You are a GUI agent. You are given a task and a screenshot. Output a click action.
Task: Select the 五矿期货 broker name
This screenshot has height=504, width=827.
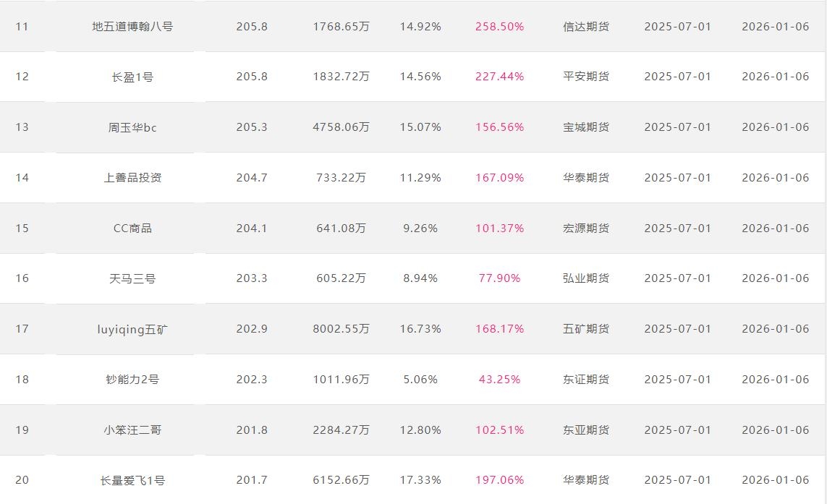tap(586, 329)
